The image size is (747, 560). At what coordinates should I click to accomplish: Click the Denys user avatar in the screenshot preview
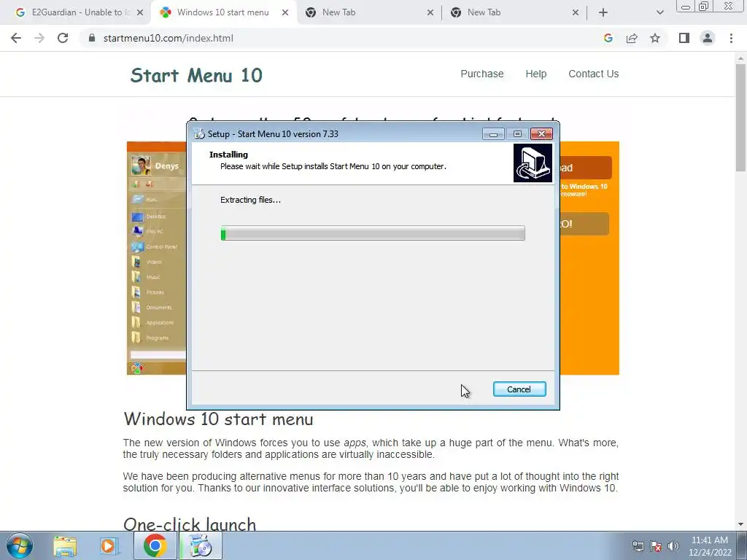141,166
